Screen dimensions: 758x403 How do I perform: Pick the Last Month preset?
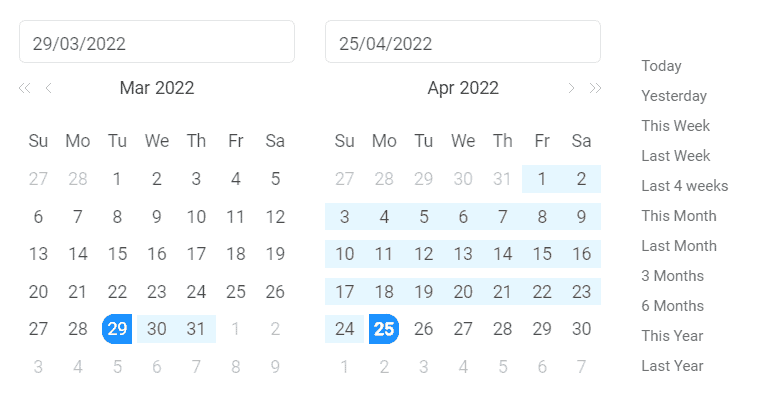[x=679, y=246]
